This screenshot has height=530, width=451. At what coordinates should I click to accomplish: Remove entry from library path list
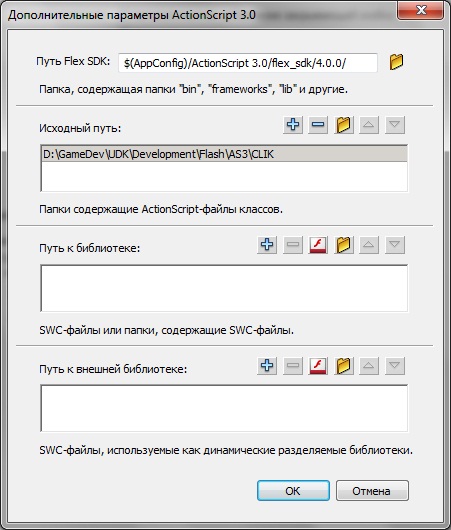pyautogui.click(x=293, y=245)
